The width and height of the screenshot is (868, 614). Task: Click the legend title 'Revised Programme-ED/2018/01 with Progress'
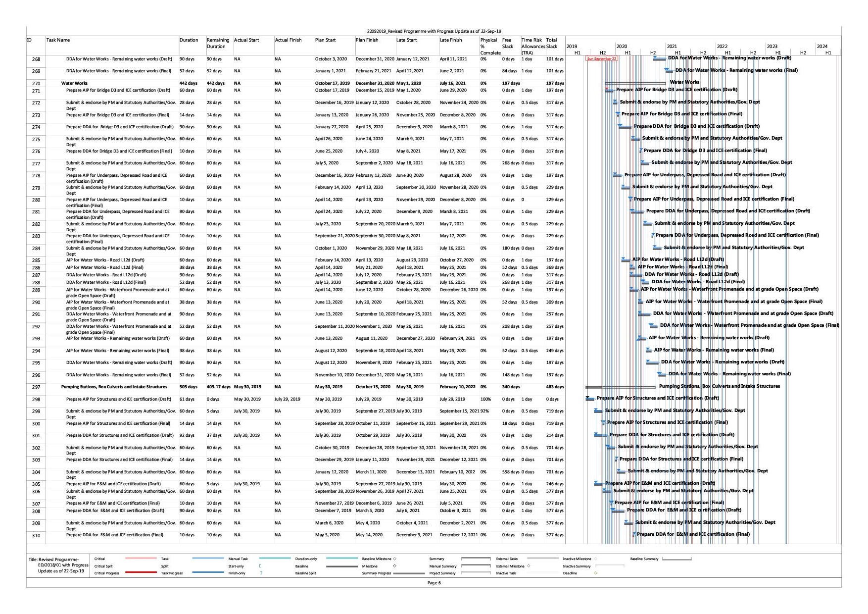(x=63, y=562)
